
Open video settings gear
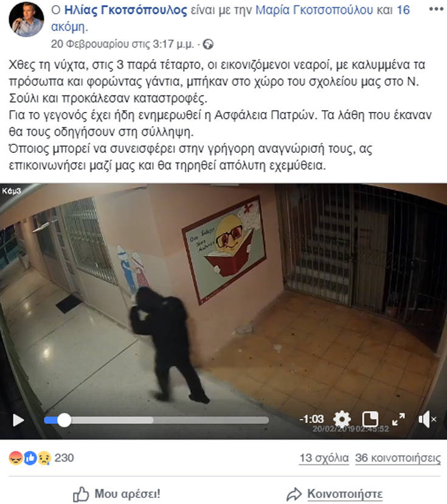pyautogui.click(x=342, y=419)
